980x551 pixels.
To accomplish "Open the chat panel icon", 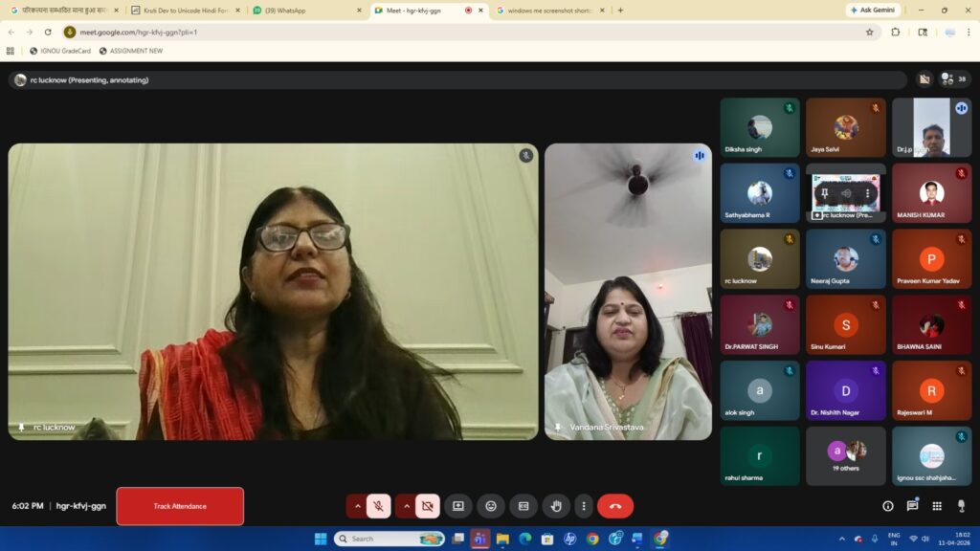I will click(x=912, y=506).
